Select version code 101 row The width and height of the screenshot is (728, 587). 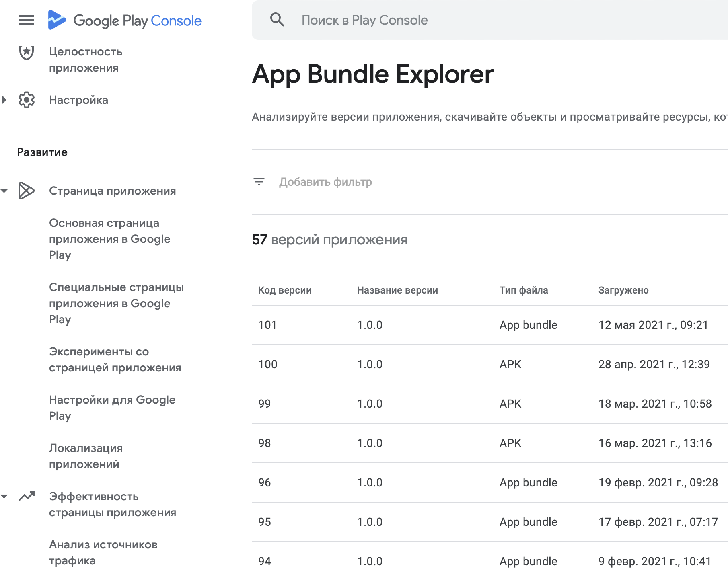point(490,325)
